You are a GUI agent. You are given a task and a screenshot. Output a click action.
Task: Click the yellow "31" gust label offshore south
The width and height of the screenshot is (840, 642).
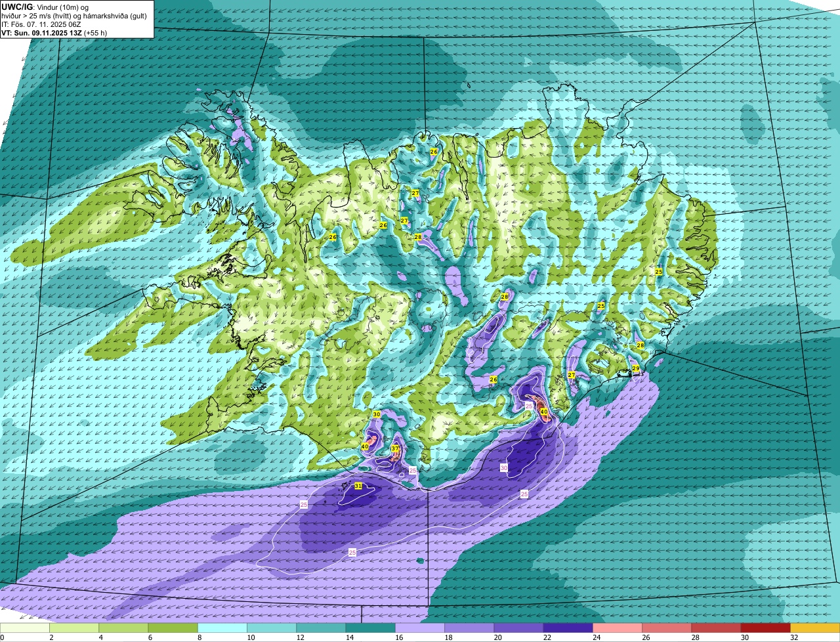click(x=358, y=486)
